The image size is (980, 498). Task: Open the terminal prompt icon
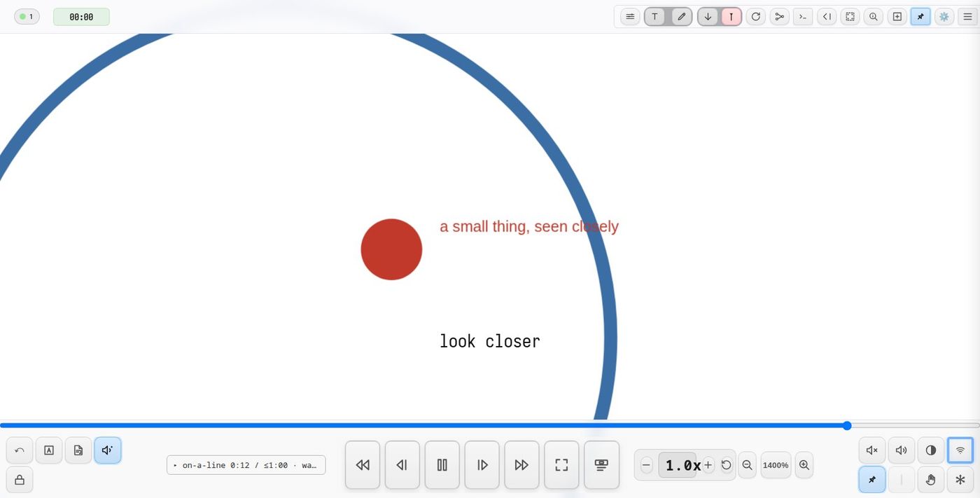point(803,17)
